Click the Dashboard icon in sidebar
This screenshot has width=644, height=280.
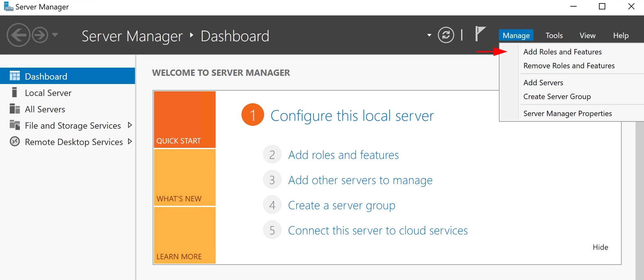[15, 76]
